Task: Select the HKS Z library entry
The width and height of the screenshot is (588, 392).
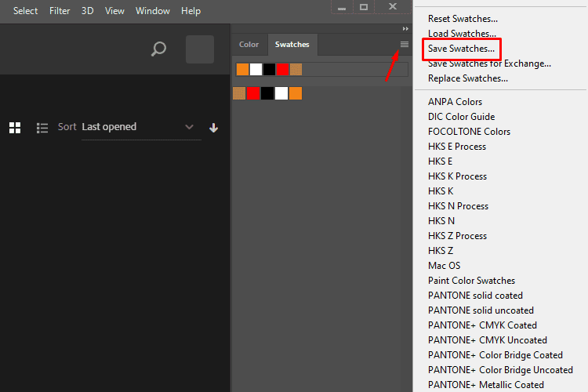Action: [x=441, y=251]
